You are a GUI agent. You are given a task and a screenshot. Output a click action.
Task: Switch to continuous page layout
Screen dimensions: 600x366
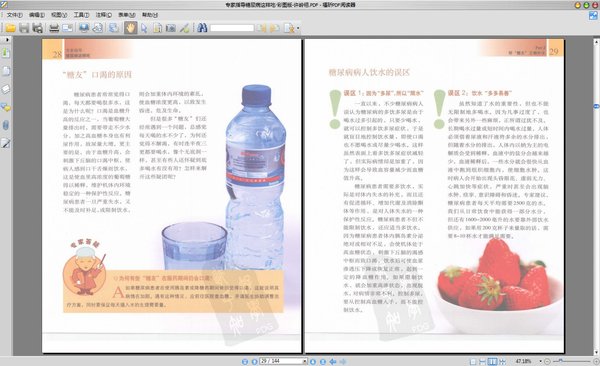(483, 361)
